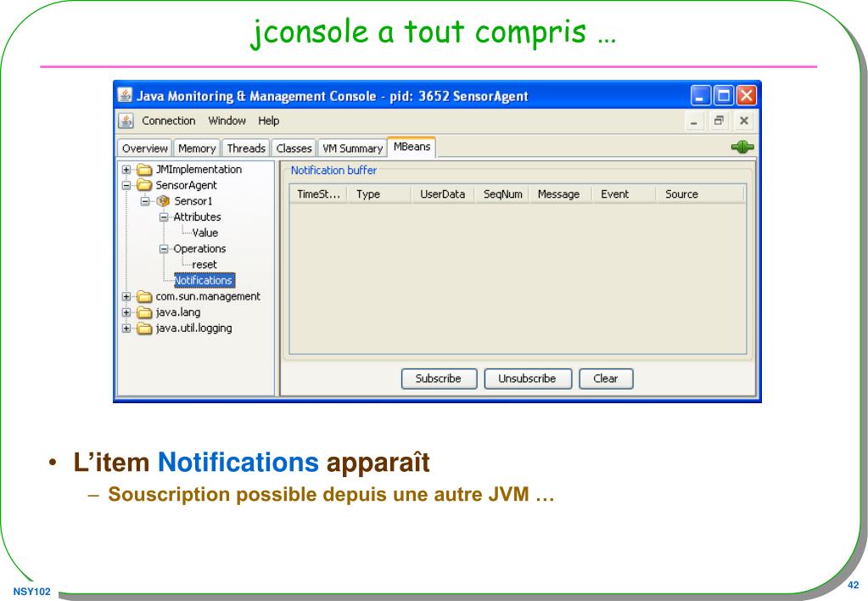Select the Operations tree label
The height and width of the screenshot is (601, 868).
[199, 249]
